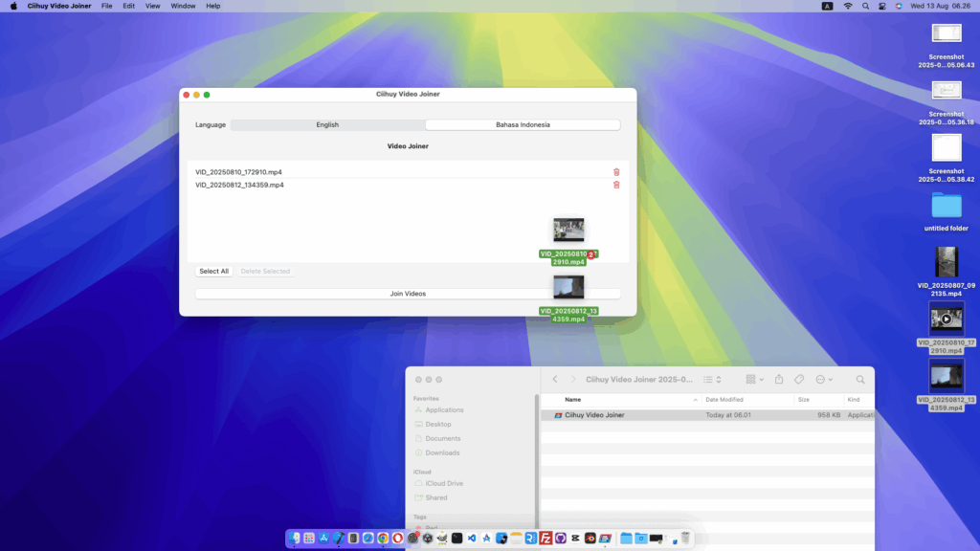The height and width of the screenshot is (551, 980).
Task: Open the Trash in the dock
Action: coord(685,538)
